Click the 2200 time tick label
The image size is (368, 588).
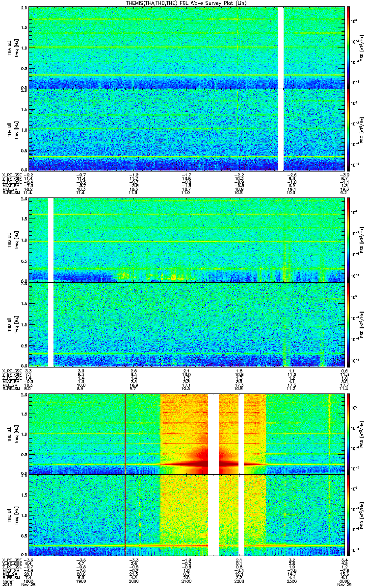pos(239,581)
